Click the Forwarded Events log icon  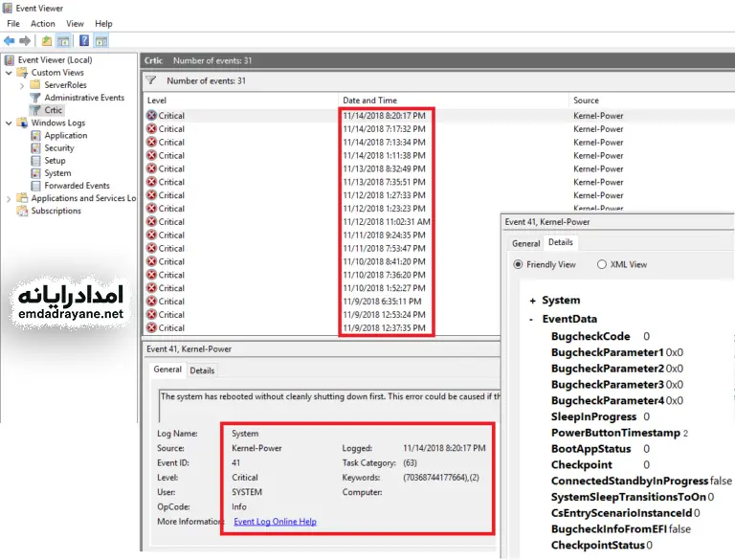(35, 186)
